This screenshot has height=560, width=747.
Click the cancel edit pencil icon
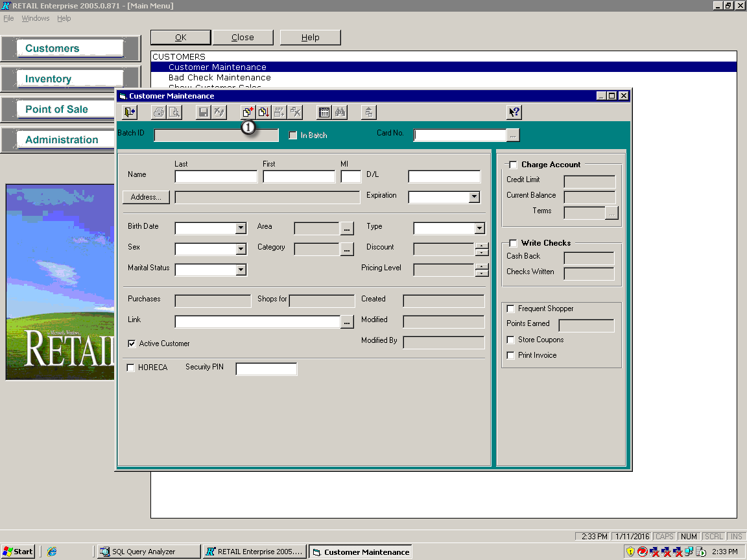[219, 112]
